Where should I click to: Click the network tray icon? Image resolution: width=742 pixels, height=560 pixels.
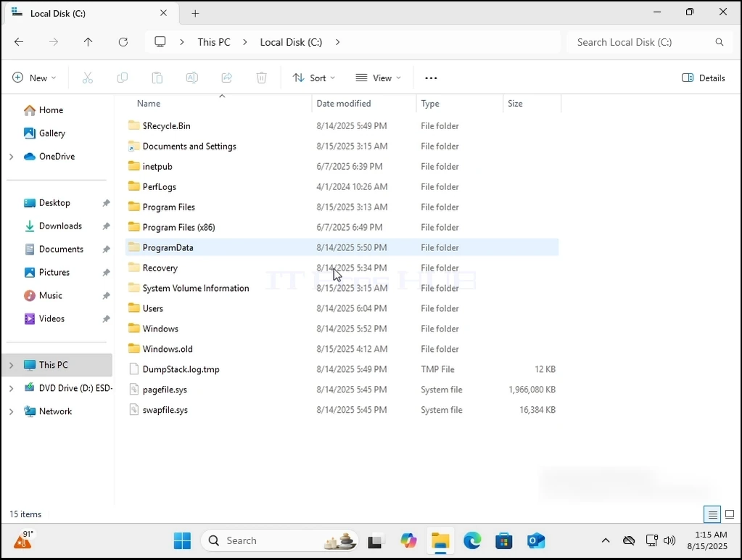point(651,540)
